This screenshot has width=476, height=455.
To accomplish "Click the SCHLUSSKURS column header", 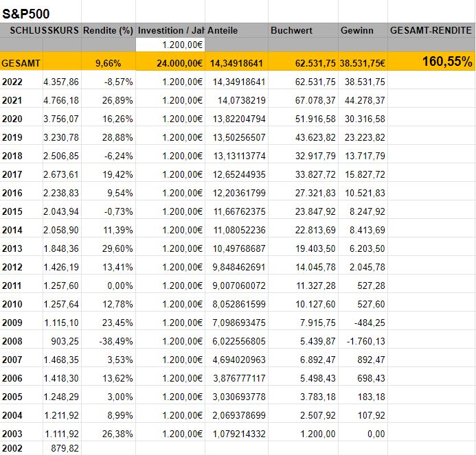I will [45, 30].
